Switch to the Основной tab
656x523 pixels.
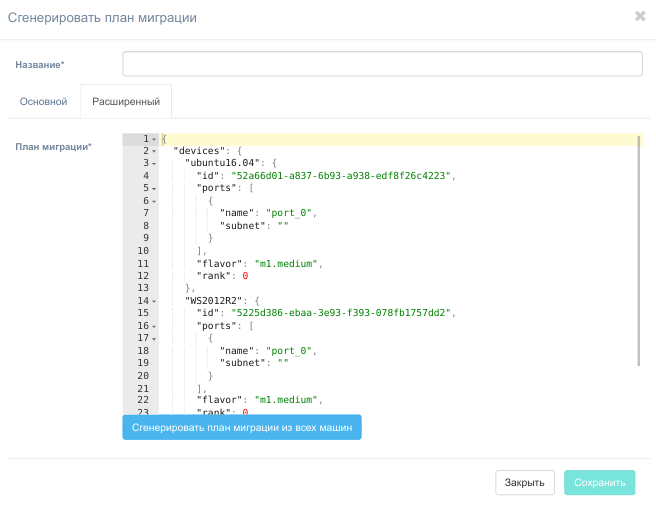pyautogui.click(x=44, y=102)
